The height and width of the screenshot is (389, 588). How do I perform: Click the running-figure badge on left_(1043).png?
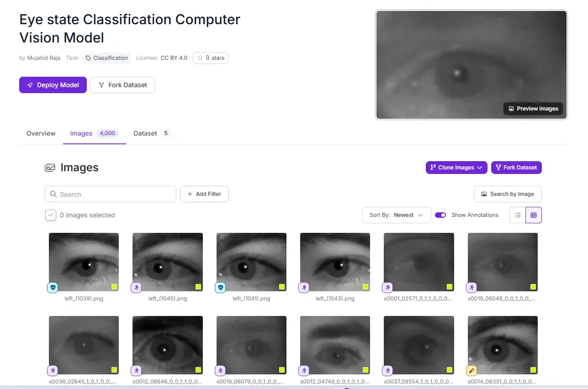(304, 287)
